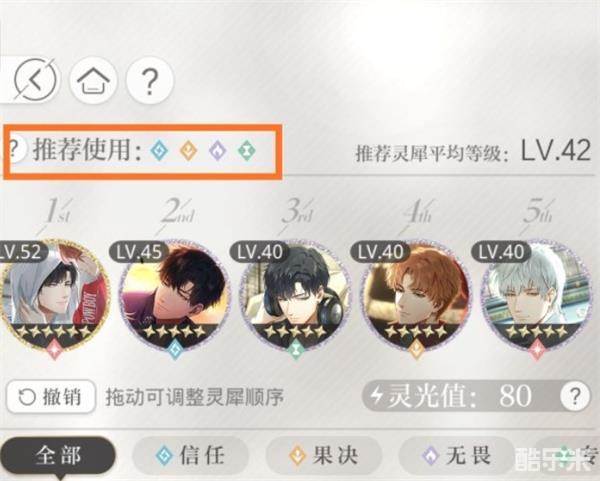
Task: Choose the 3rd slot headphones character card
Action: (x=295, y=298)
